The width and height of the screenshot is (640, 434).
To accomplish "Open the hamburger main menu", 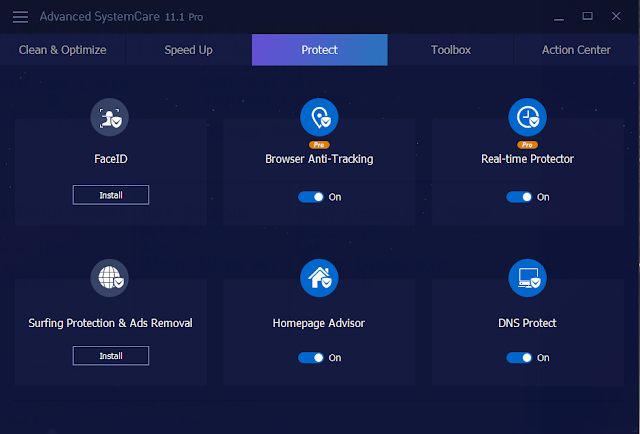I will pyautogui.click(x=20, y=17).
